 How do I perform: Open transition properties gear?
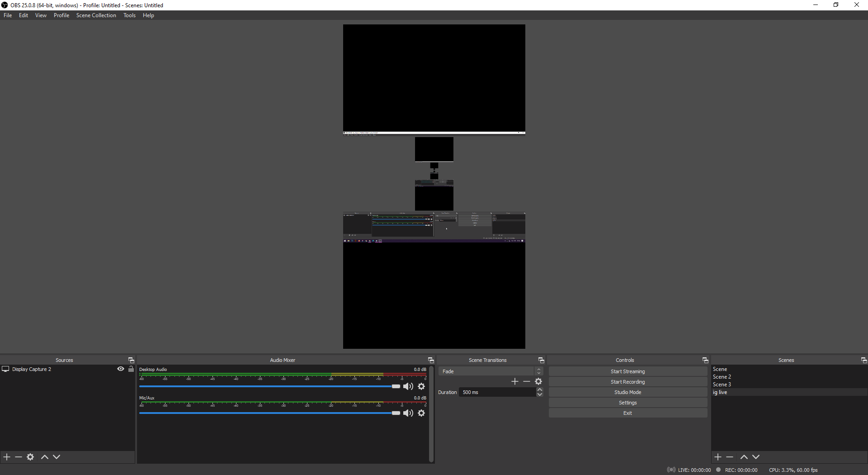tap(538, 381)
